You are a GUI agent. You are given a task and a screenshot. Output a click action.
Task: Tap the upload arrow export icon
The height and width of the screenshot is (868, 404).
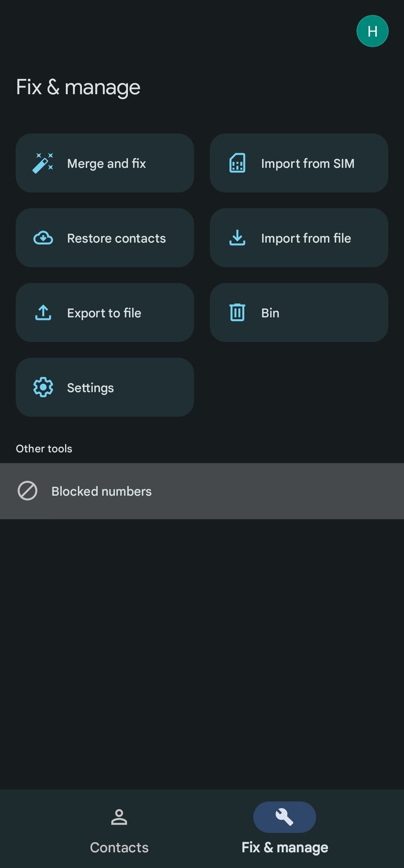pos(43,313)
